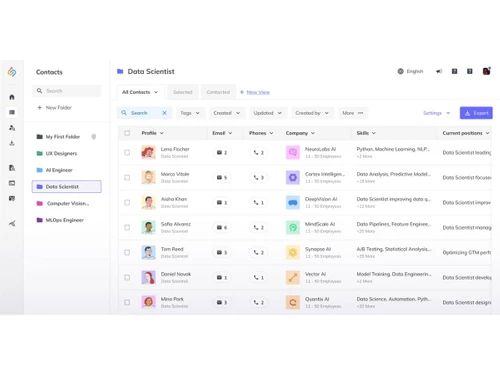This screenshot has height=375, width=500.
Task: Change language via English selector
Action: coord(410,71)
